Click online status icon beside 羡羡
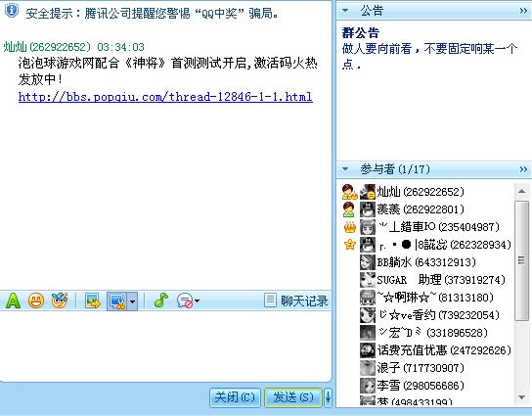This screenshot has height=416, width=532. tap(349, 209)
